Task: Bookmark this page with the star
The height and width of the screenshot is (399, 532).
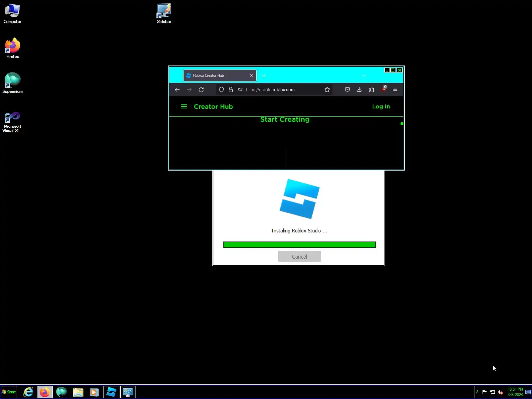Action: [x=327, y=89]
